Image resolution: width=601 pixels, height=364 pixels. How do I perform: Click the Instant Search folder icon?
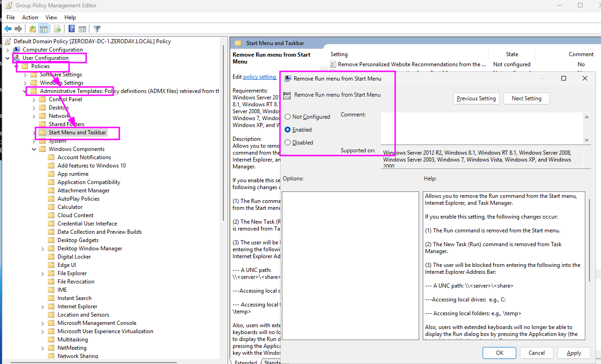pyautogui.click(x=52, y=298)
